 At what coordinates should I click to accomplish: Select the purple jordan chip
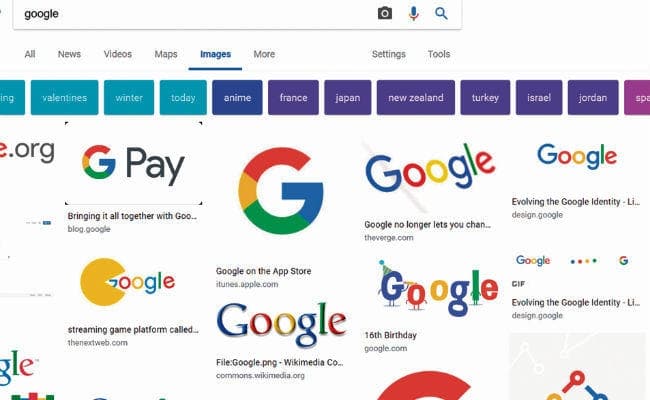(x=593, y=97)
